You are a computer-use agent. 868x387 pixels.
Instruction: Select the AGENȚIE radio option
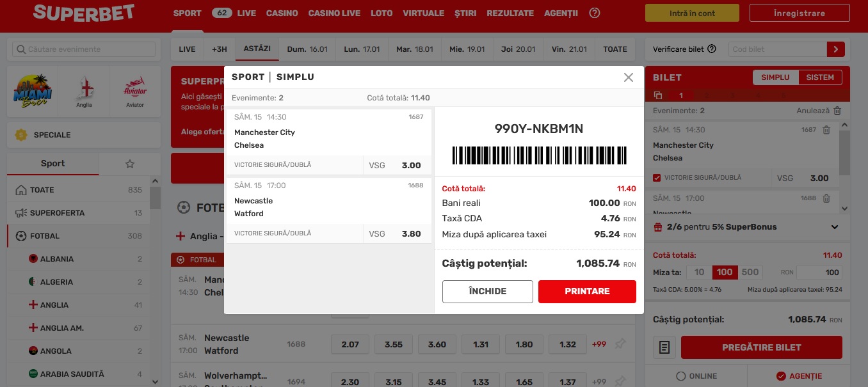pyautogui.click(x=780, y=376)
